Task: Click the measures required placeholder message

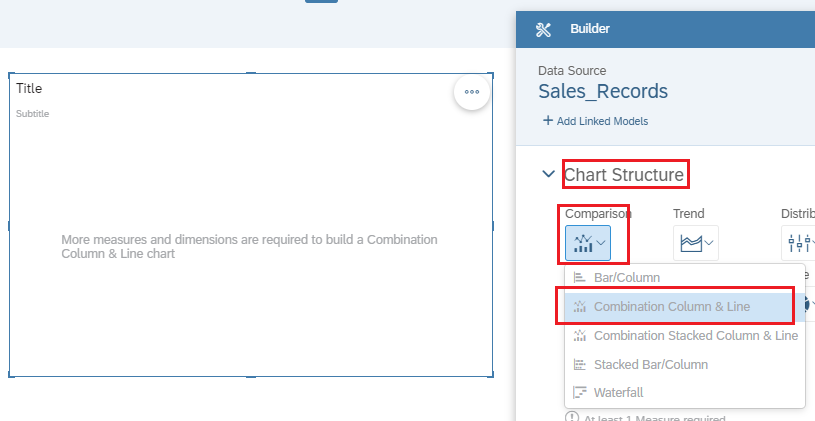Action: tap(249, 247)
